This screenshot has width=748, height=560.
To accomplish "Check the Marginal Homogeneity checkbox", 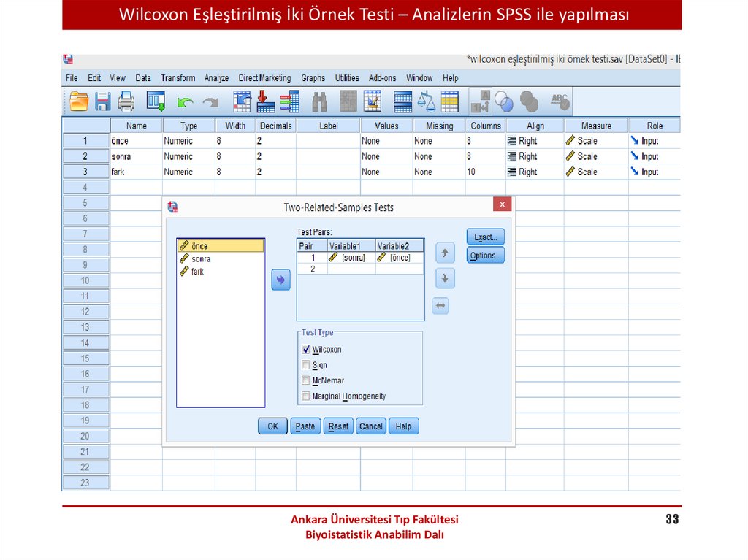I will click(x=306, y=396).
